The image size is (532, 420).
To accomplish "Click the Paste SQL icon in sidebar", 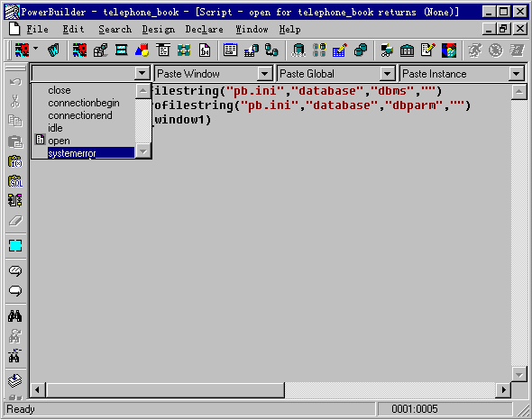I will pos(15,181).
